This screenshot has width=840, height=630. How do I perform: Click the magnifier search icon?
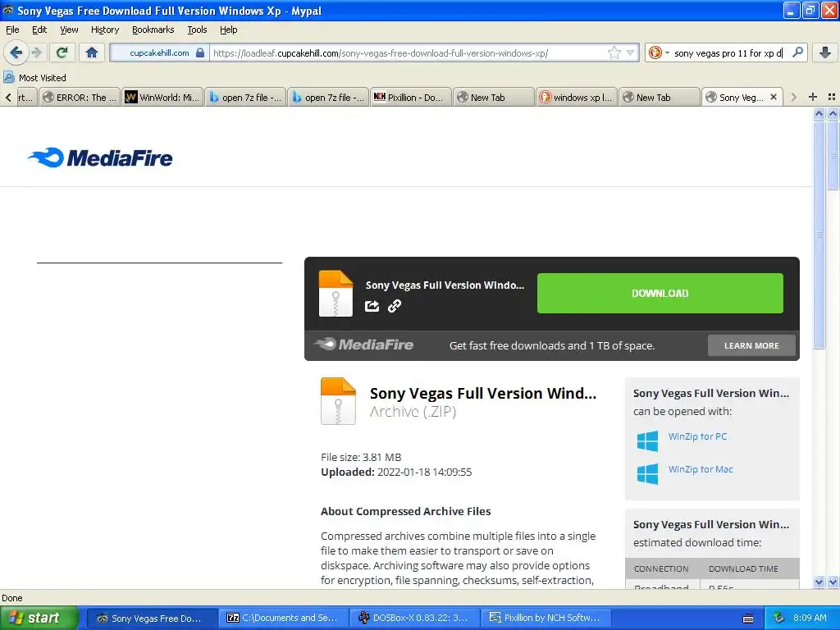point(797,52)
